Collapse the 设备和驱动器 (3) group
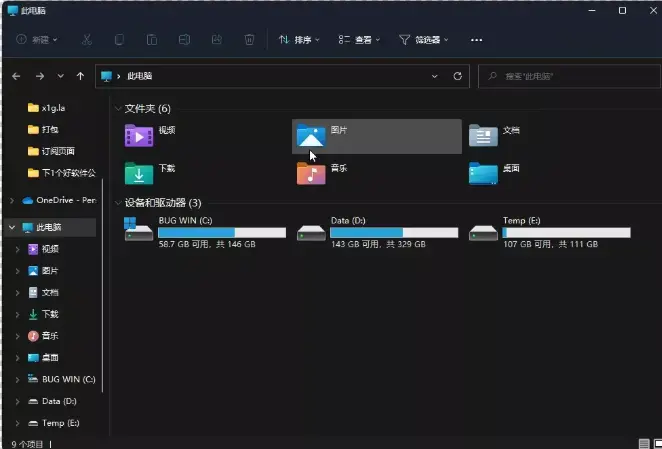This screenshot has height=449, width=662. pos(118,203)
